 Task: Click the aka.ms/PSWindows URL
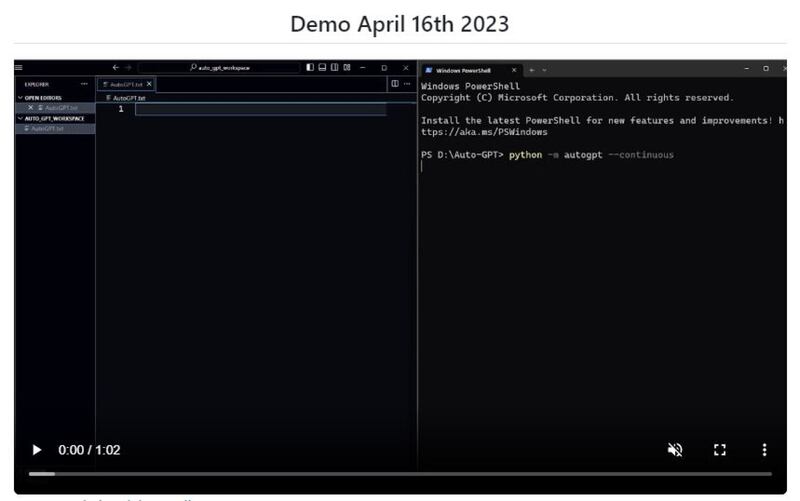click(484, 132)
